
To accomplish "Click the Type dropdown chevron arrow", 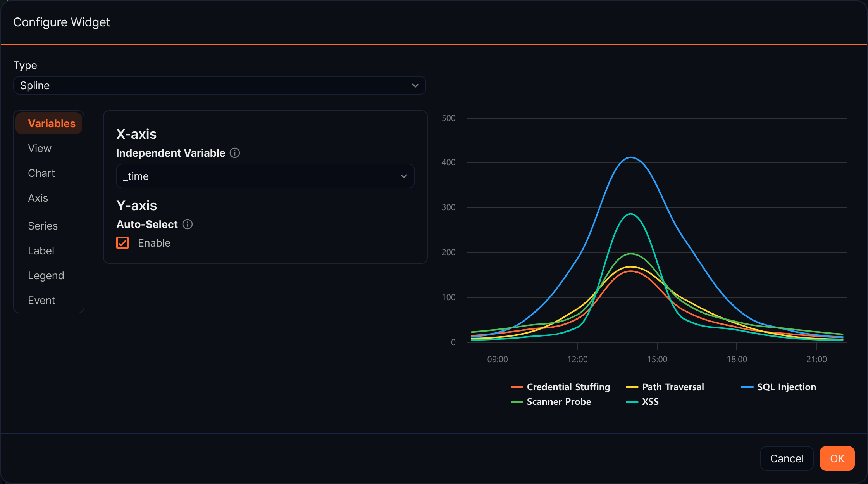I will pos(415,85).
